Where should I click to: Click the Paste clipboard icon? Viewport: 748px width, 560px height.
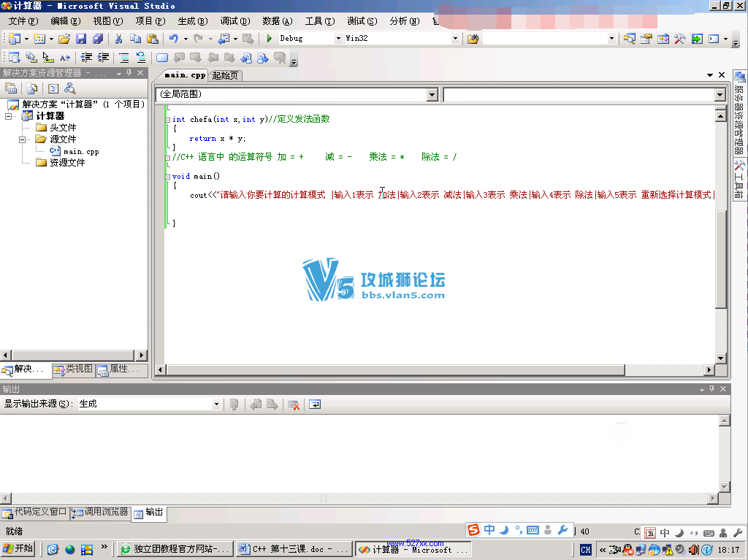click(x=152, y=39)
